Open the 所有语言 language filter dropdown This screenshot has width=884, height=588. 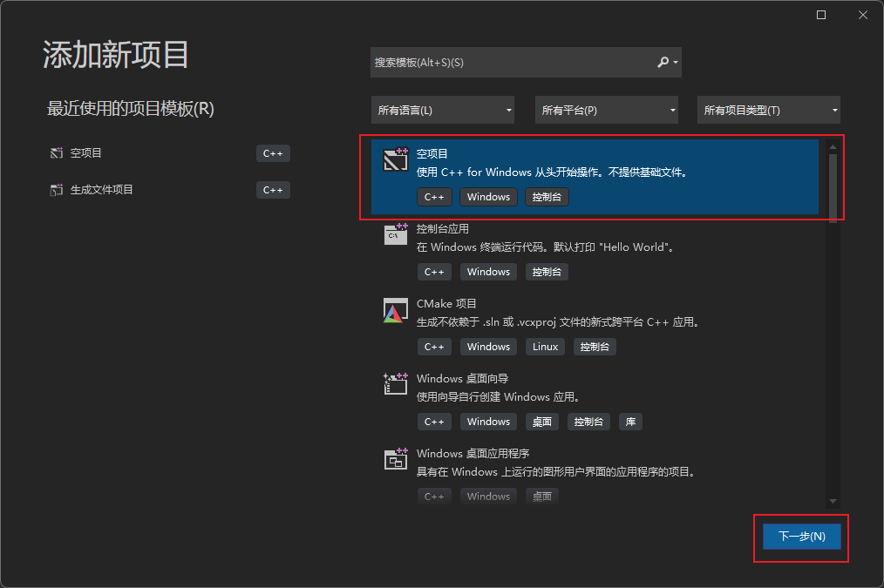[443, 111]
